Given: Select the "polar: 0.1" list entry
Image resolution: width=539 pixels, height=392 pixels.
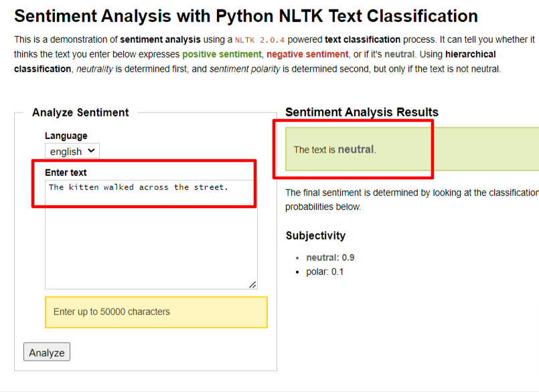Looking at the screenshot, I should tap(325, 272).
